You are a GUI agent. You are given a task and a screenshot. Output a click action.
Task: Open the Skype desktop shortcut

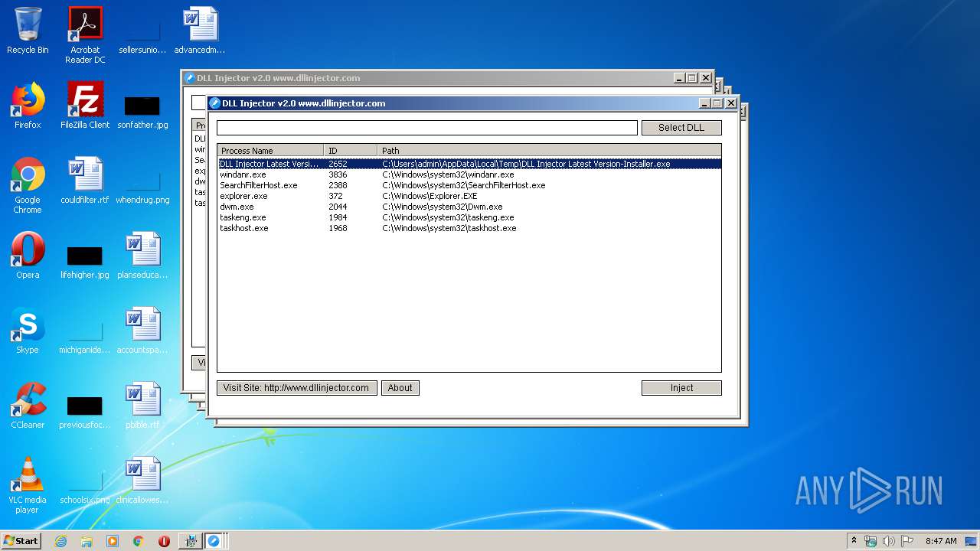(28, 331)
